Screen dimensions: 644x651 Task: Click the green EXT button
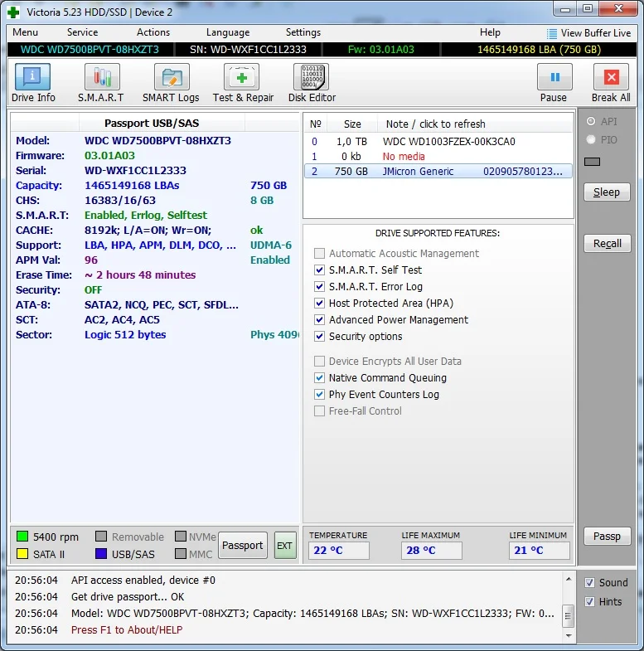click(285, 545)
